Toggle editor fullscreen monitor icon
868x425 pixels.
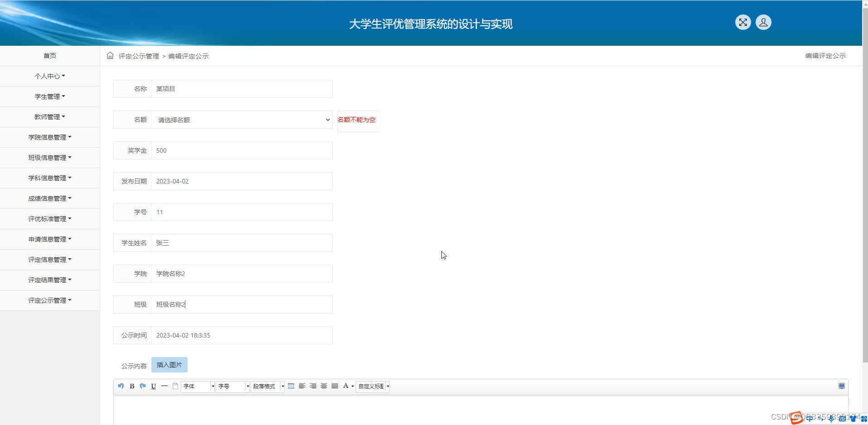coord(842,386)
